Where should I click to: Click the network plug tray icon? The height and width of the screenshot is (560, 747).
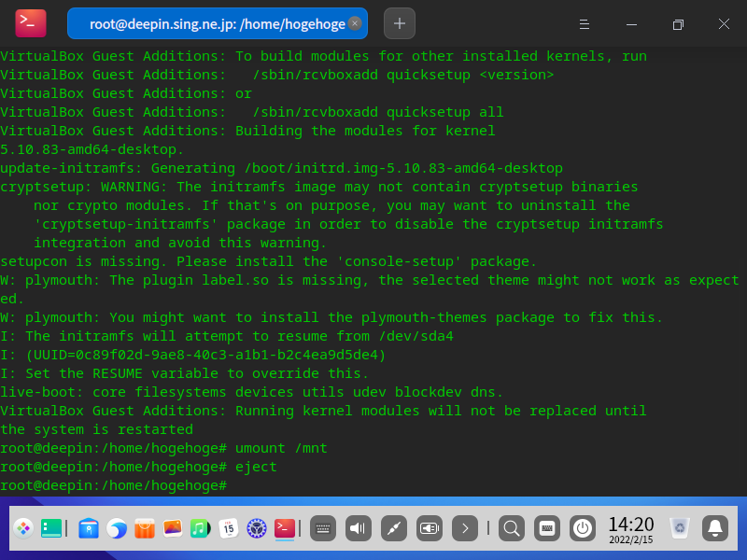point(394,528)
